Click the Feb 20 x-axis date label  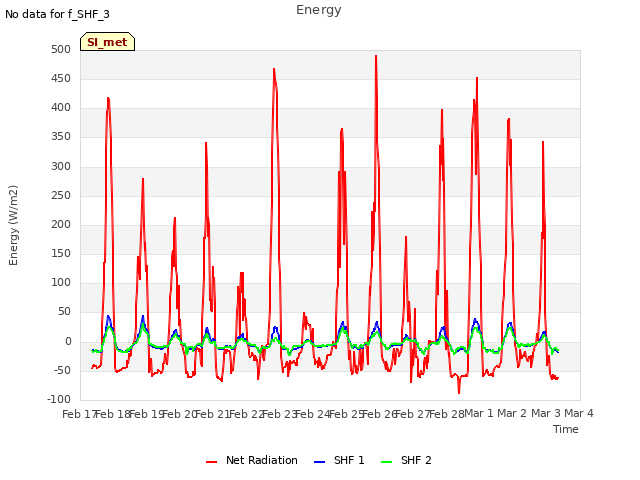[x=180, y=414]
